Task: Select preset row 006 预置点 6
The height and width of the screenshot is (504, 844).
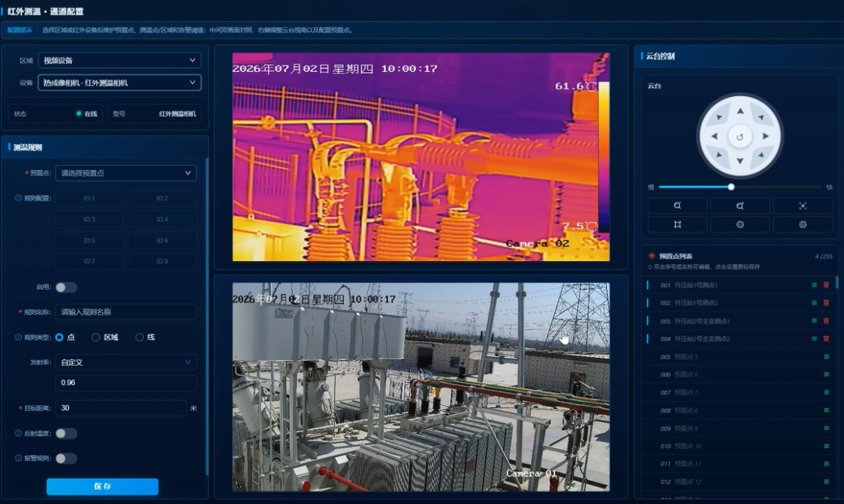Action: point(738,374)
